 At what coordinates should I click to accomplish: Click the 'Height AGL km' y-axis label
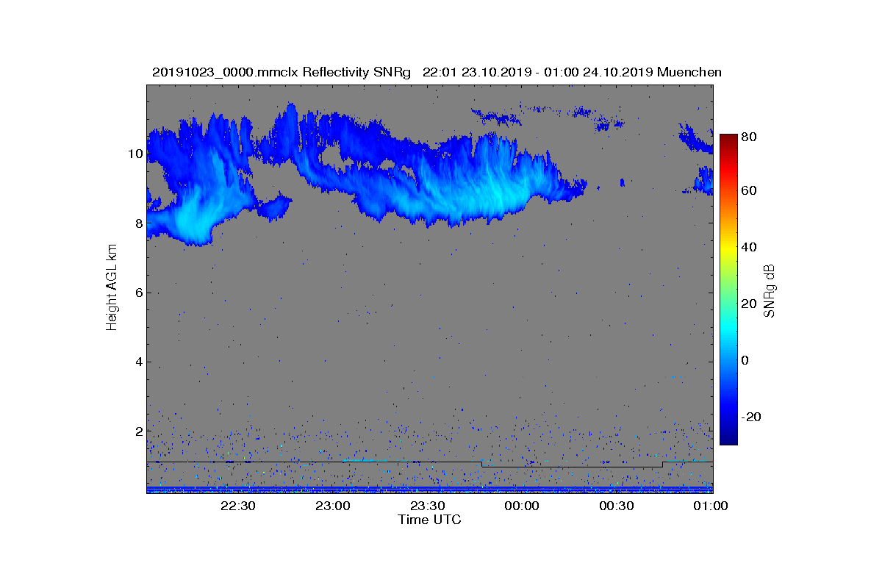[112, 289]
